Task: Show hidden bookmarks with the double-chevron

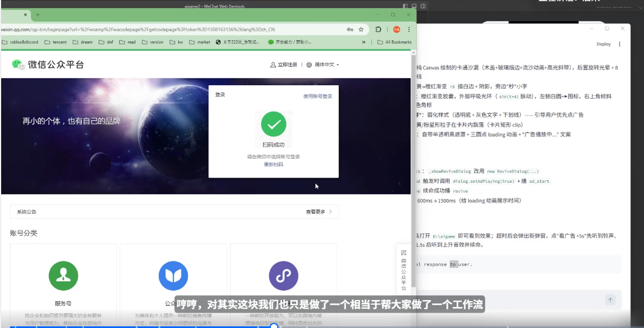Action: [x=364, y=42]
